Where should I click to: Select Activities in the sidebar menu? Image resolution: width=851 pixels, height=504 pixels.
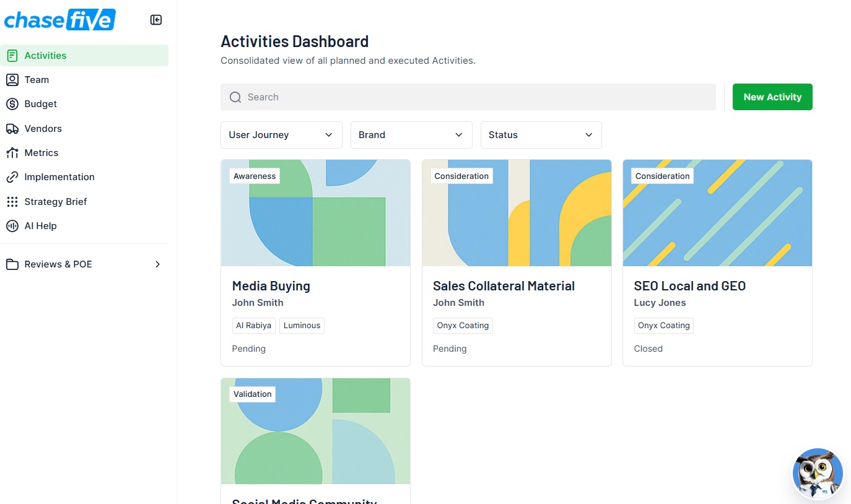tap(45, 56)
